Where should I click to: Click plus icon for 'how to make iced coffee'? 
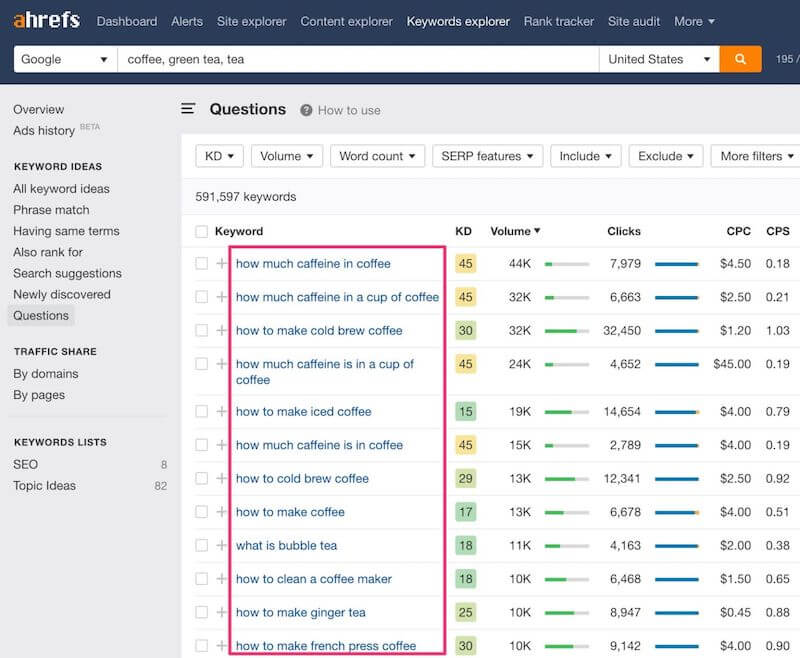pos(221,412)
